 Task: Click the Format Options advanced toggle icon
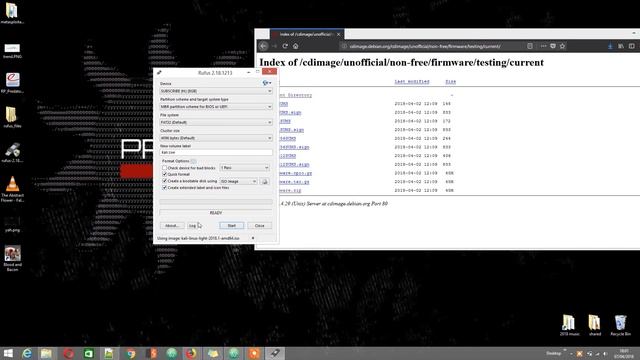(x=193, y=161)
